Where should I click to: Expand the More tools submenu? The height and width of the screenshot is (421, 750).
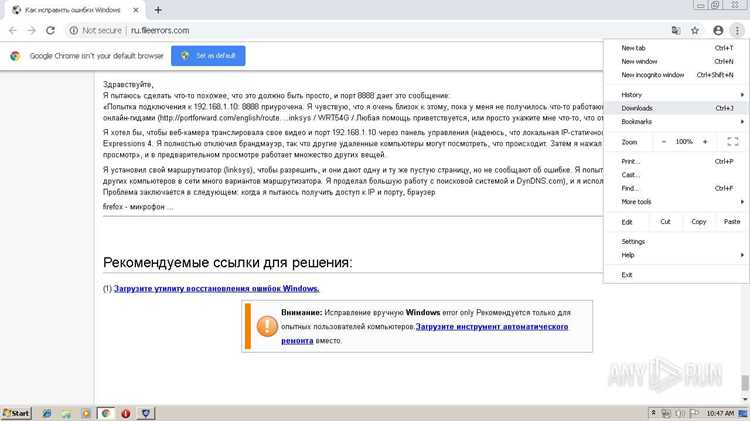[x=676, y=202]
